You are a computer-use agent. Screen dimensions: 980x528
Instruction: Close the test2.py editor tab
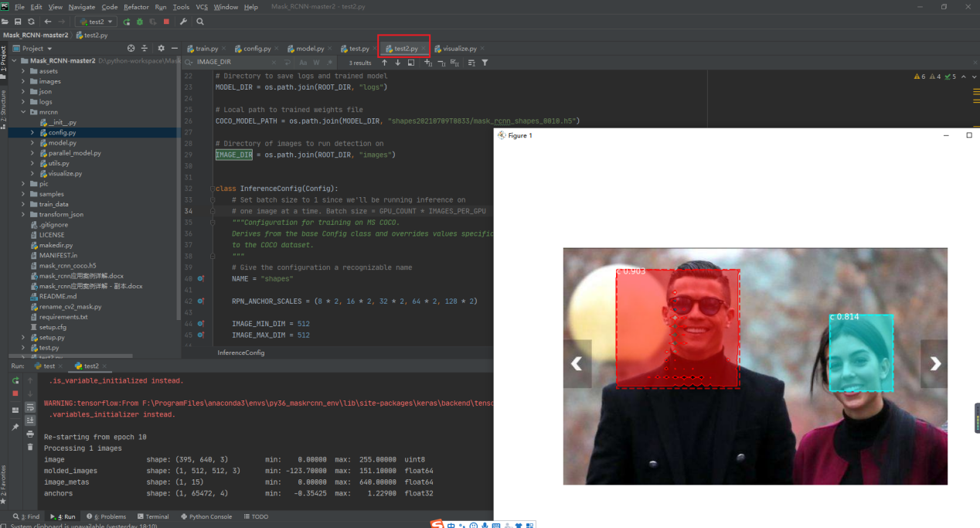423,48
